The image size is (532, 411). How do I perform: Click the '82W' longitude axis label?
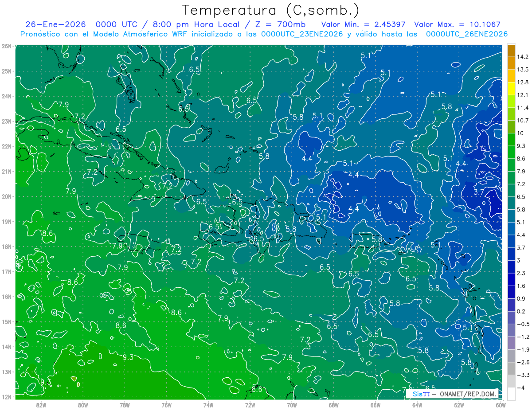(41, 405)
